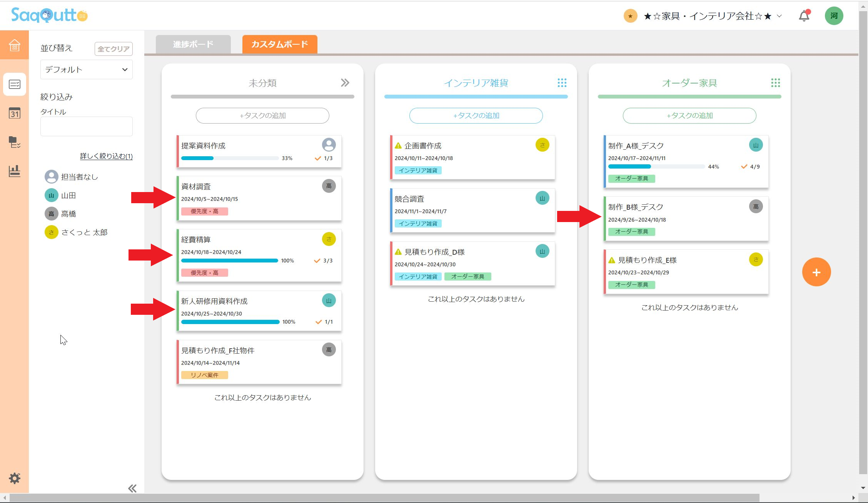Select the task list icon in the sidebar

tap(14, 84)
